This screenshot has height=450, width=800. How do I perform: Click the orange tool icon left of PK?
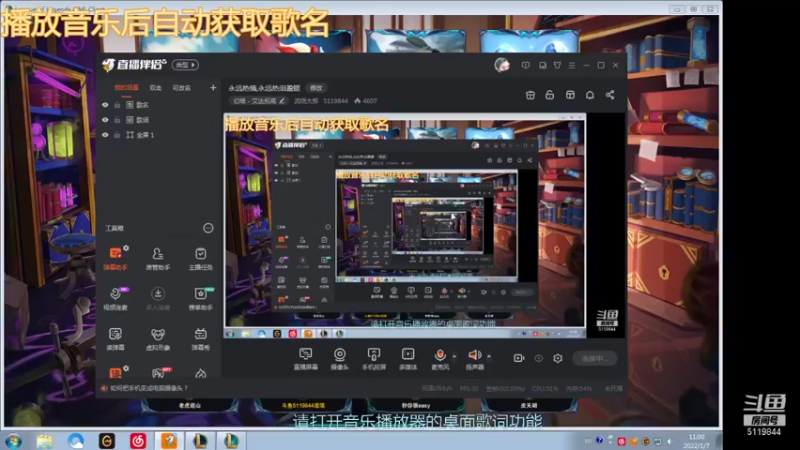115,373
